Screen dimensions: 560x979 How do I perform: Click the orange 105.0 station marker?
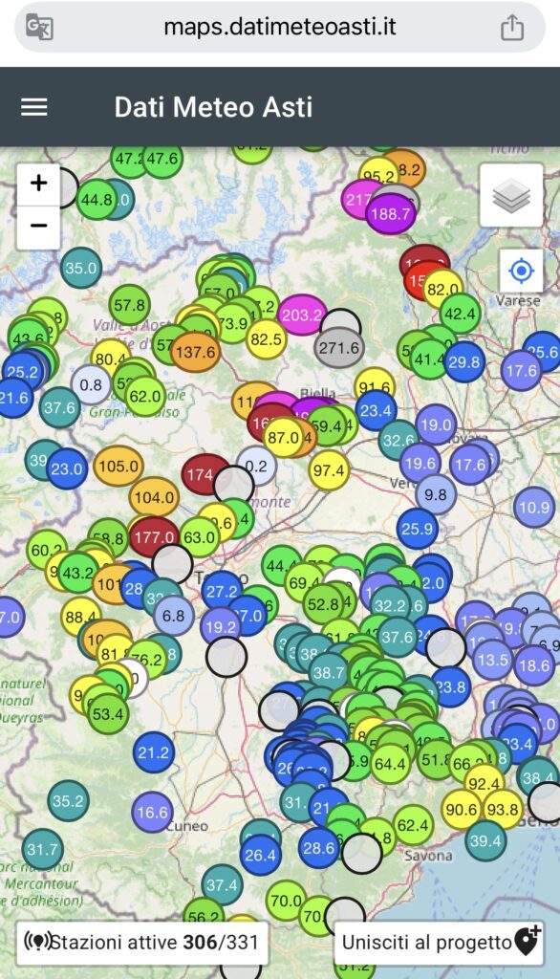(118, 467)
